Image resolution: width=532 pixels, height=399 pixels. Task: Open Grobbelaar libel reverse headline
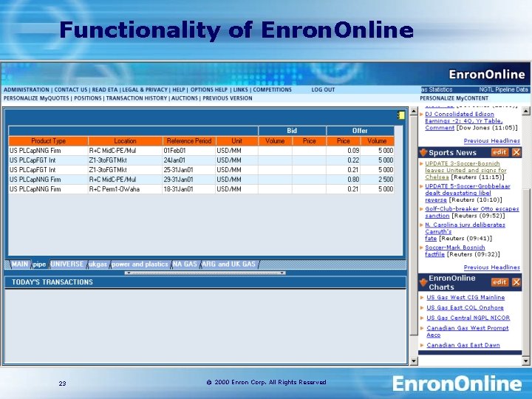pyautogui.click(x=467, y=193)
